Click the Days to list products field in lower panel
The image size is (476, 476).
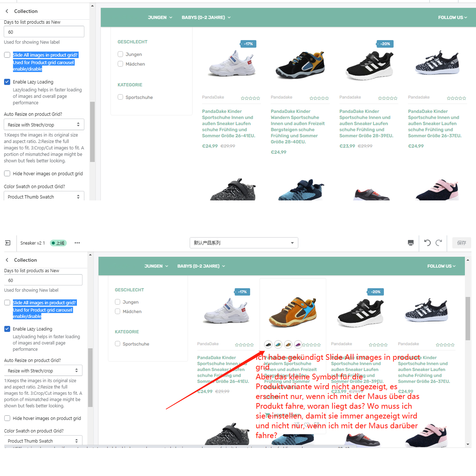click(43, 280)
